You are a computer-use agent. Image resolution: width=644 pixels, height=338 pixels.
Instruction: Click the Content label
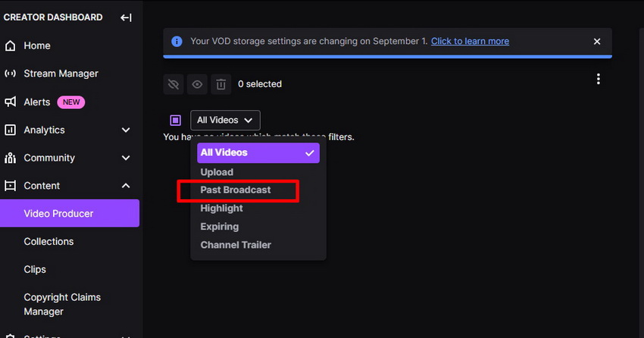tap(42, 186)
